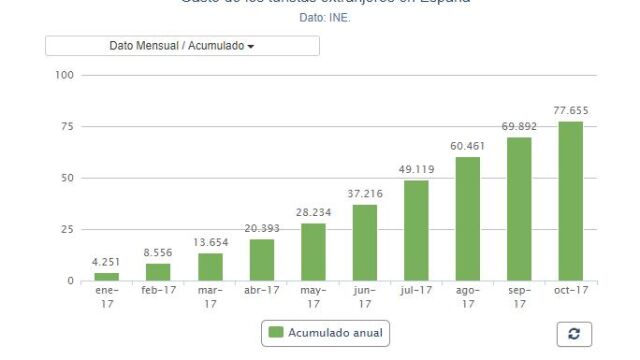
Task: Select the jul-17 bar labeled 49.119
Action: click(x=416, y=231)
